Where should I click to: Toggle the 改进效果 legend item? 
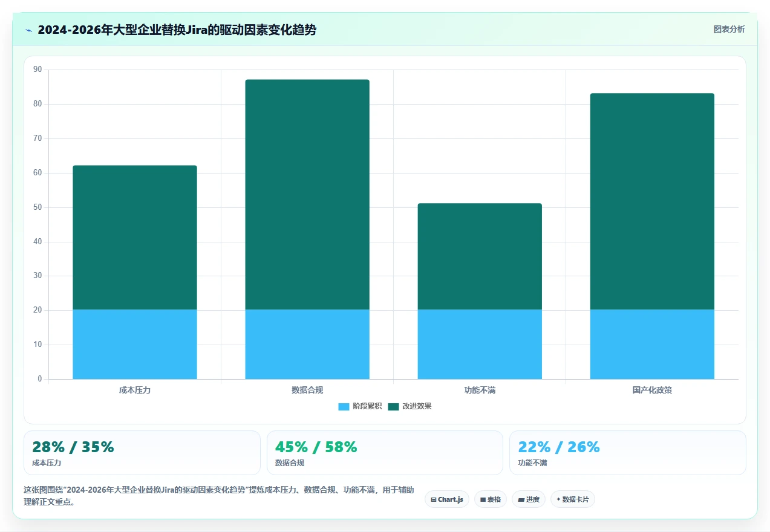pos(409,406)
